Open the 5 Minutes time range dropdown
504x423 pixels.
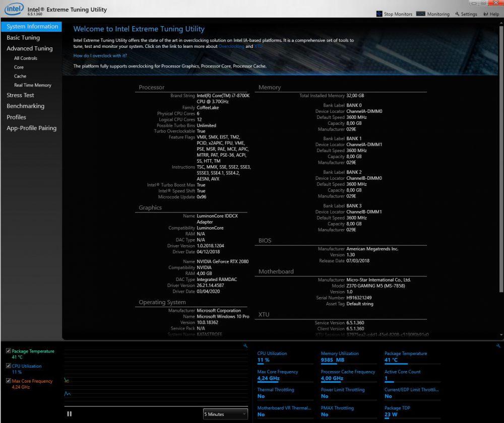225,414
